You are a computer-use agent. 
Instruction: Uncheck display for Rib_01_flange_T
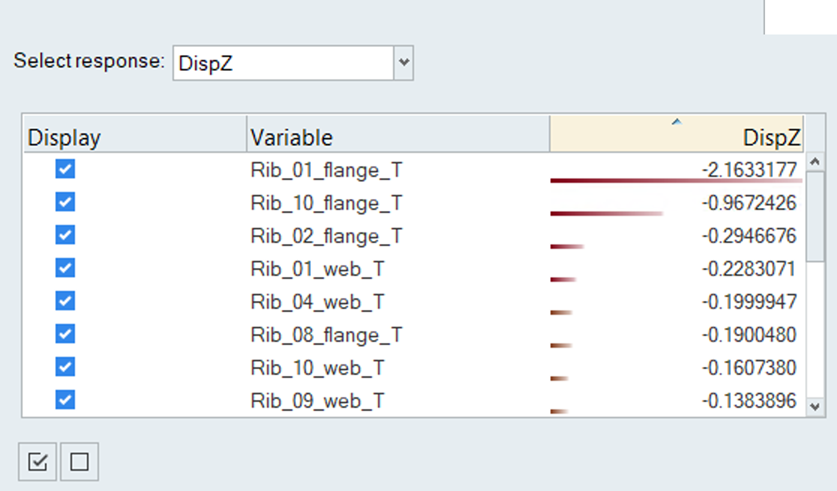coord(66,170)
